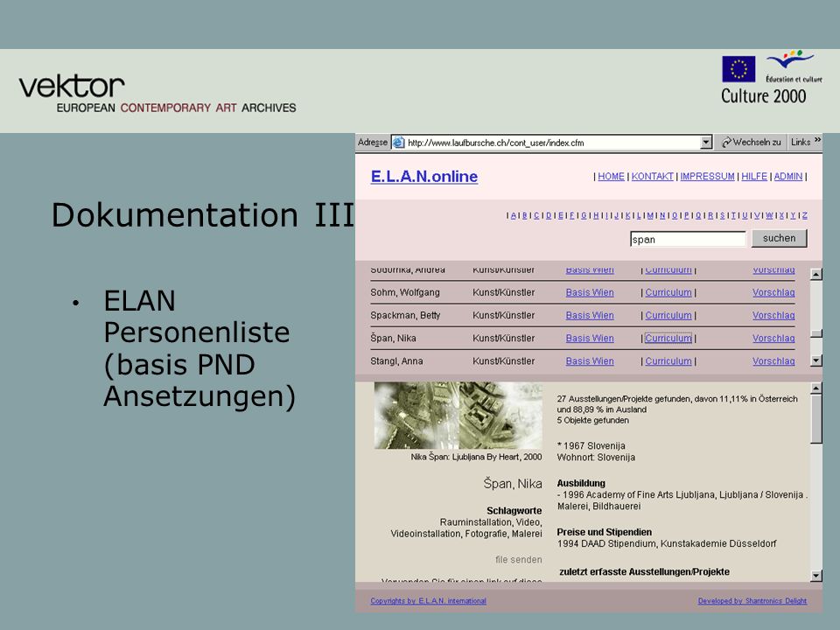Screen dimensions: 840x630
Task: Jump to letter E in alphabet index
Action: tap(560, 215)
